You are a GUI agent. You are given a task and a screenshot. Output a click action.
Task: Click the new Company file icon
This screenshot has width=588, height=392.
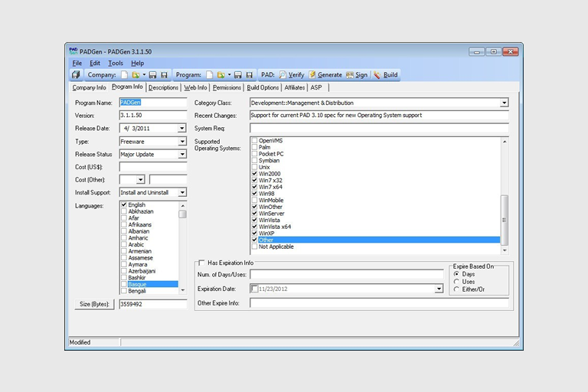tap(124, 75)
